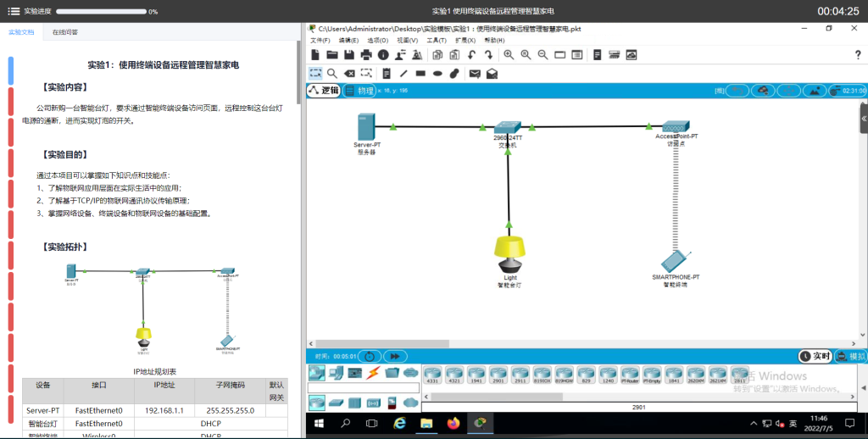Click the Zoom In magnifier icon
The image size is (868, 439).
[509, 55]
